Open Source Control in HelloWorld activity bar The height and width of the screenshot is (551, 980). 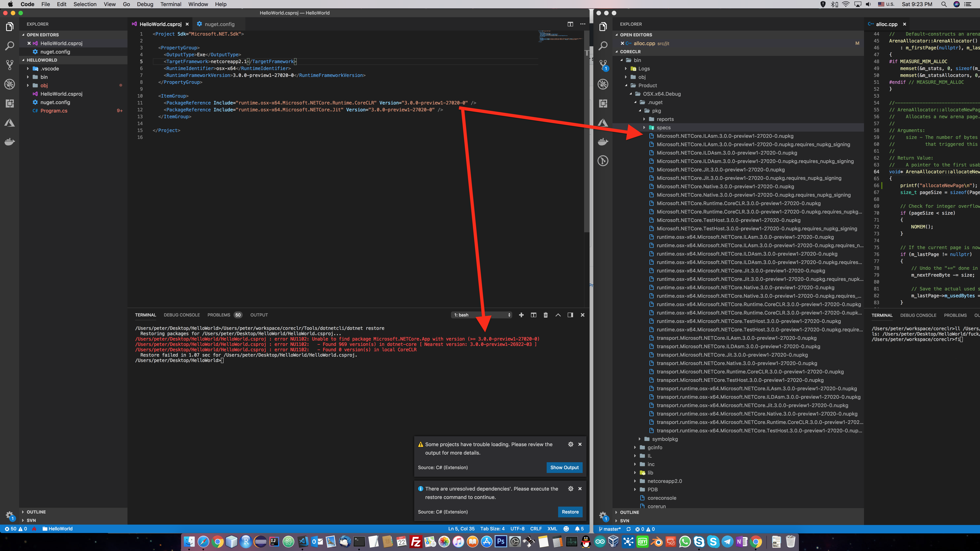(10, 65)
